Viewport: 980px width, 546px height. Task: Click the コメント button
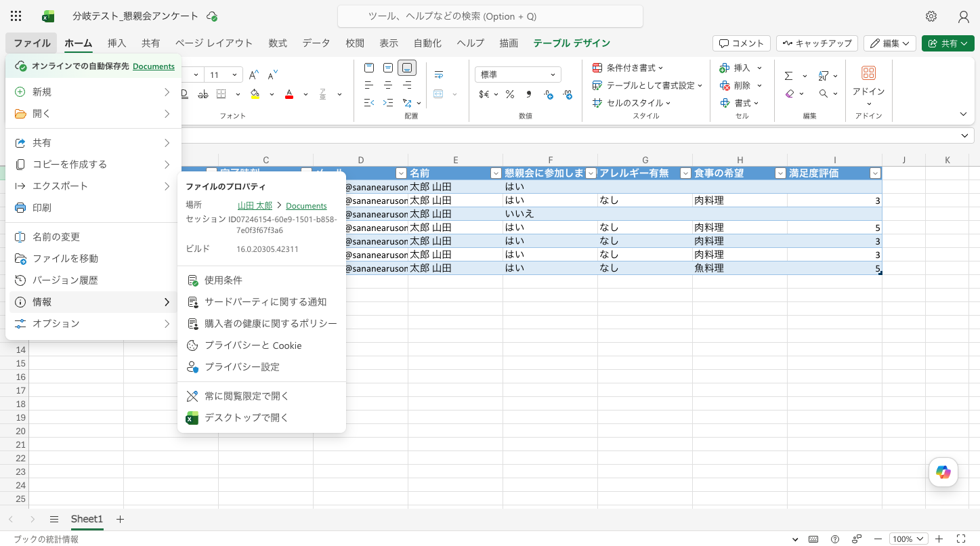pyautogui.click(x=742, y=43)
